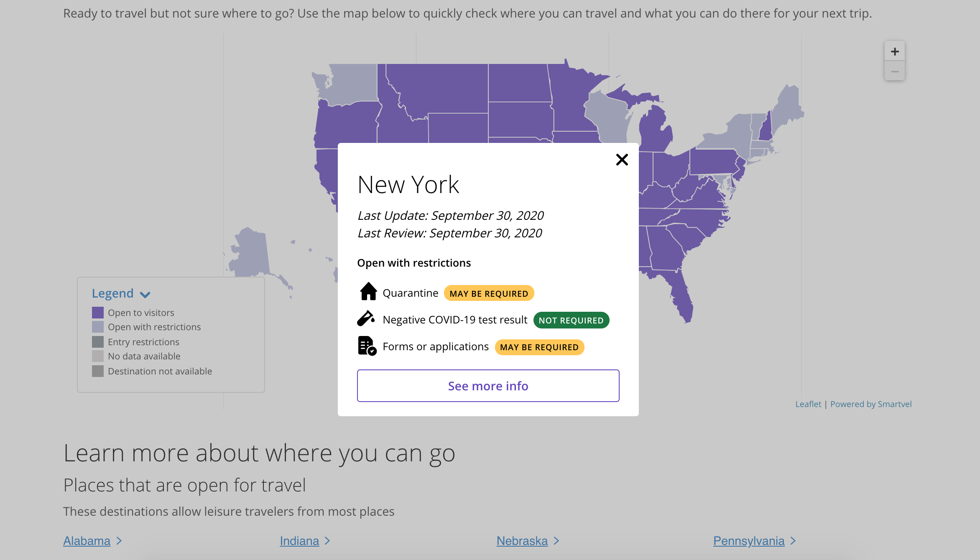Viewport: 980px width, 560px height.
Task: Click the chevron arrow beside Pennsylvania
Action: coord(793,541)
